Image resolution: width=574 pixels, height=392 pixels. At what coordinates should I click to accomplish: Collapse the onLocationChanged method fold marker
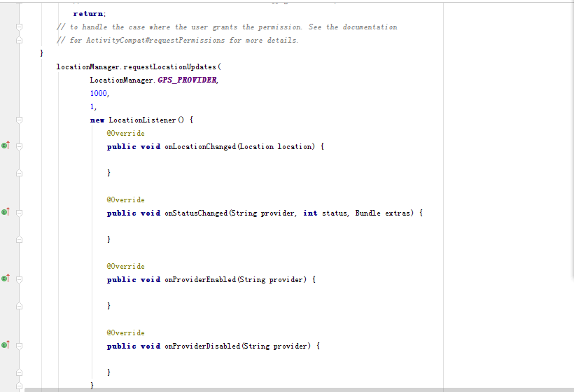tap(20, 147)
